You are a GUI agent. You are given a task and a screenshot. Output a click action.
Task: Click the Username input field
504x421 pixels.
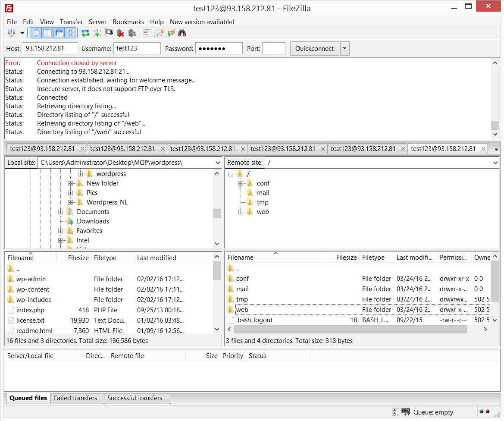[137, 48]
